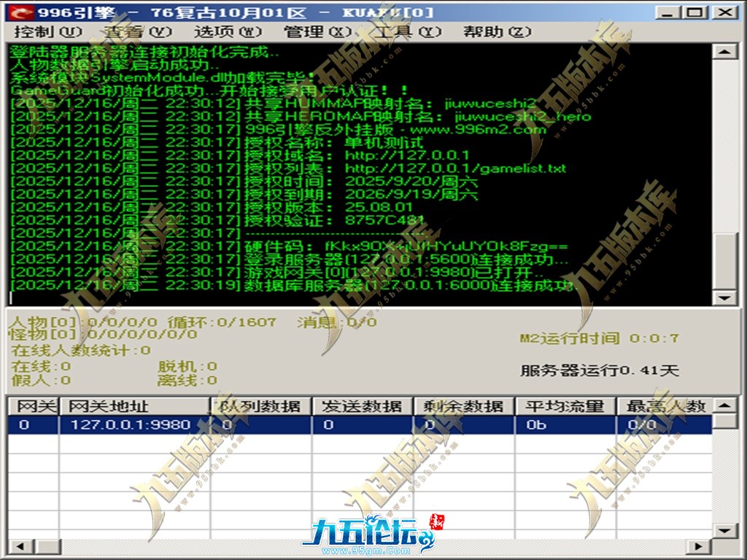Click the log panel scroll down arrow
747x560 pixels.
click(x=724, y=297)
